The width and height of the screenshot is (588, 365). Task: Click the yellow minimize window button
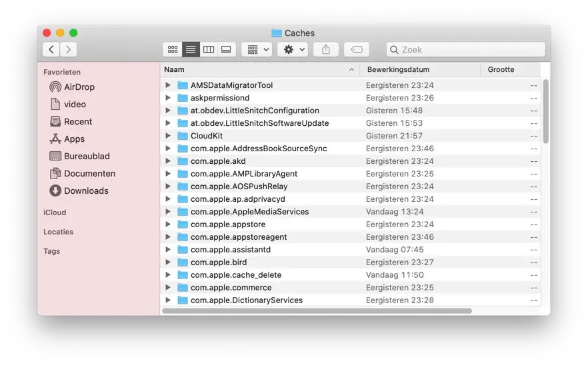point(60,33)
